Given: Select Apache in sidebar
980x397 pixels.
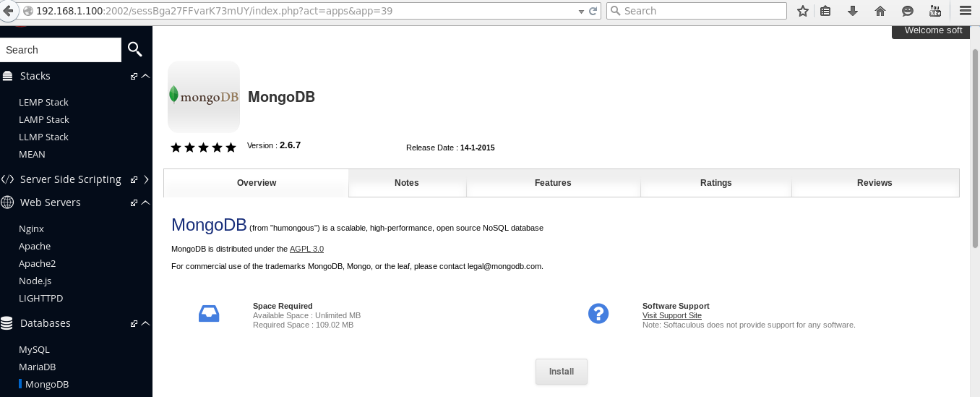Looking at the screenshot, I should [x=35, y=246].
